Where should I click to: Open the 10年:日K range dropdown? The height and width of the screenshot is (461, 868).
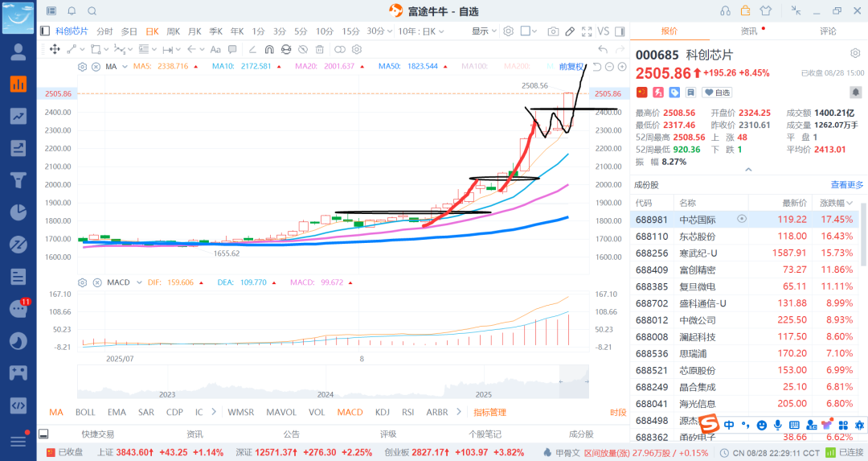pos(421,31)
